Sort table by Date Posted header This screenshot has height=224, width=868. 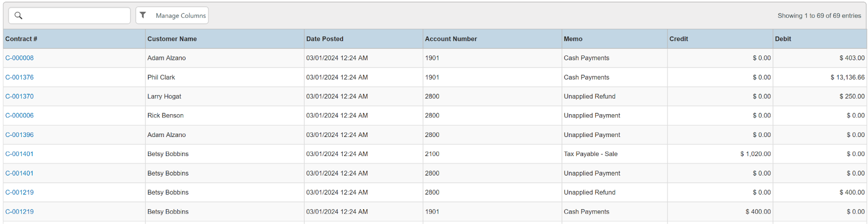pos(324,39)
